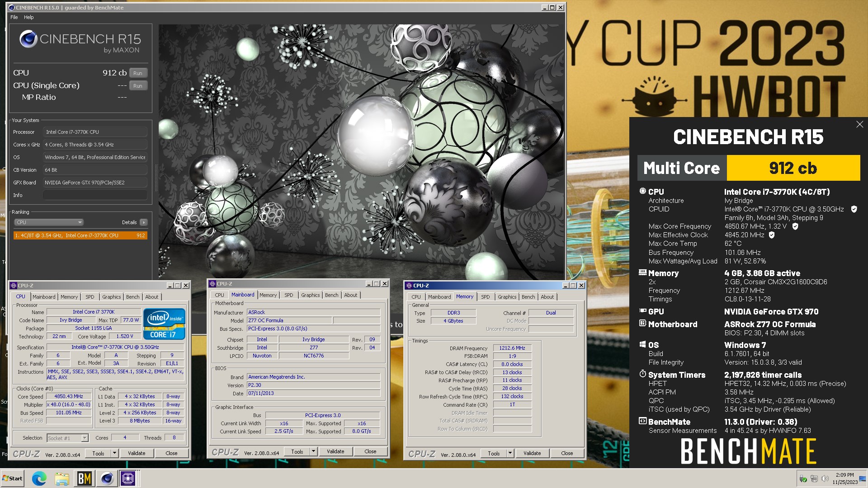Select the 4C/8T @ 3.54 GHz ranking entry
This screenshot has height=488, width=868.
[80, 235]
